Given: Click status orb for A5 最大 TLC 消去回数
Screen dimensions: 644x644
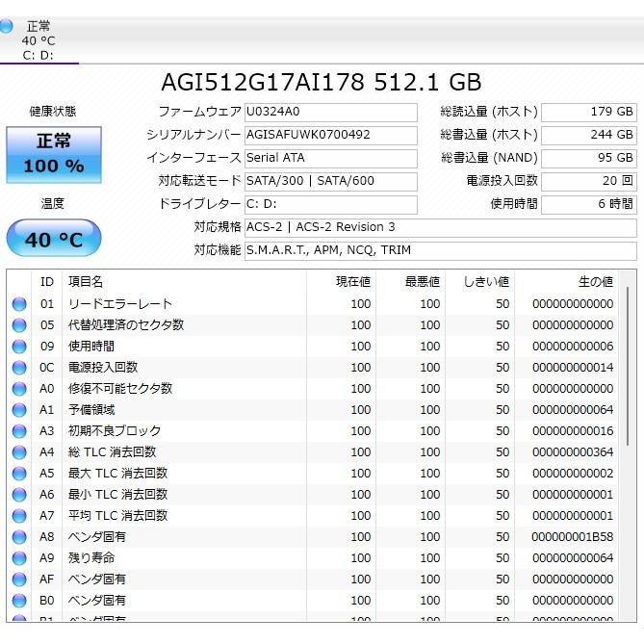Looking at the screenshot, I should point(19,474).
